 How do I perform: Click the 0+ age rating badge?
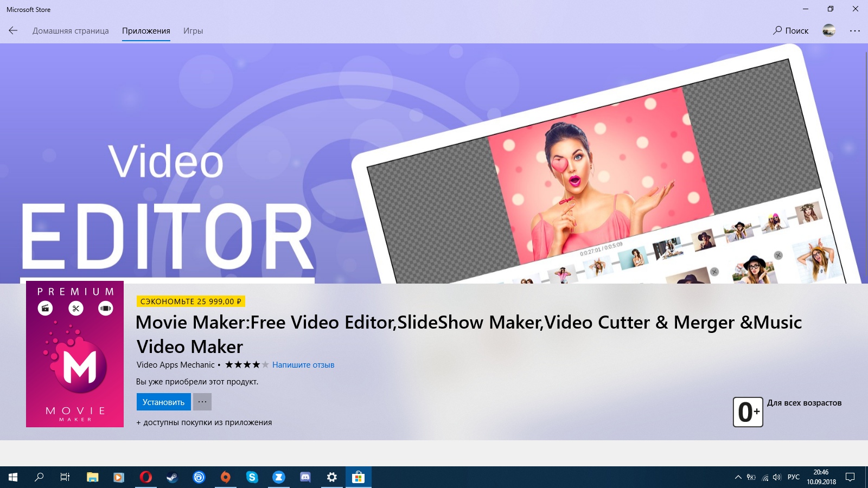(x=748, y=412)
